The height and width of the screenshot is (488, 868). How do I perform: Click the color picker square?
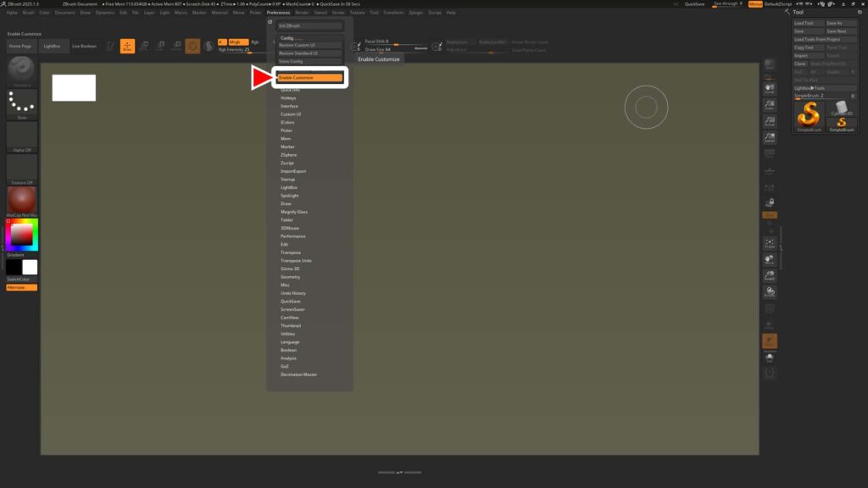(21, 235)
